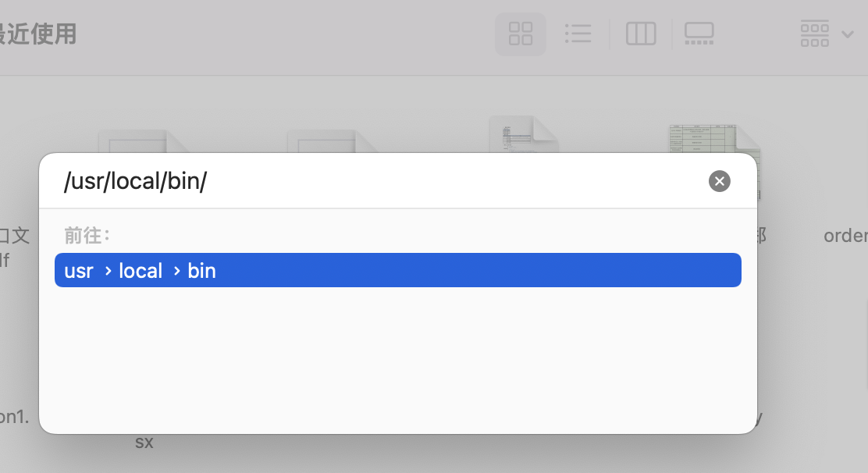Select the spreadsheet table document thumbnail
868x473 pixels.
pyautogui.click(x=713, y=140)
